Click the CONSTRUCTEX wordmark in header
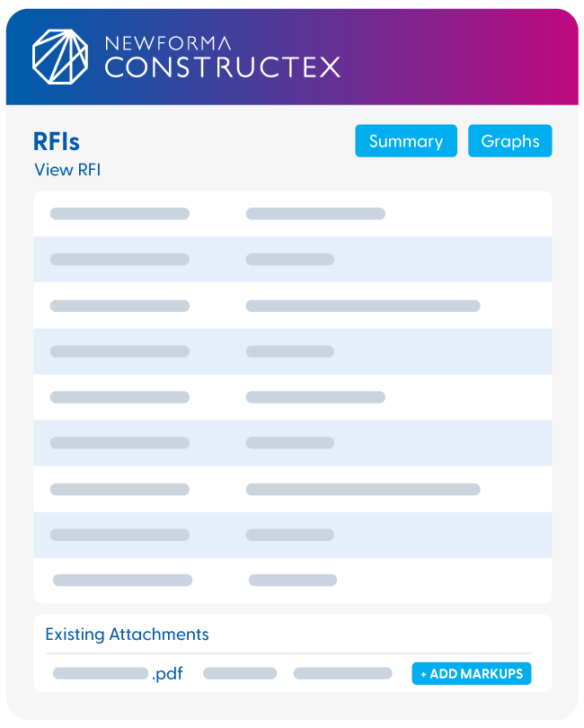584x728 pixels. [x=222, y=66]
